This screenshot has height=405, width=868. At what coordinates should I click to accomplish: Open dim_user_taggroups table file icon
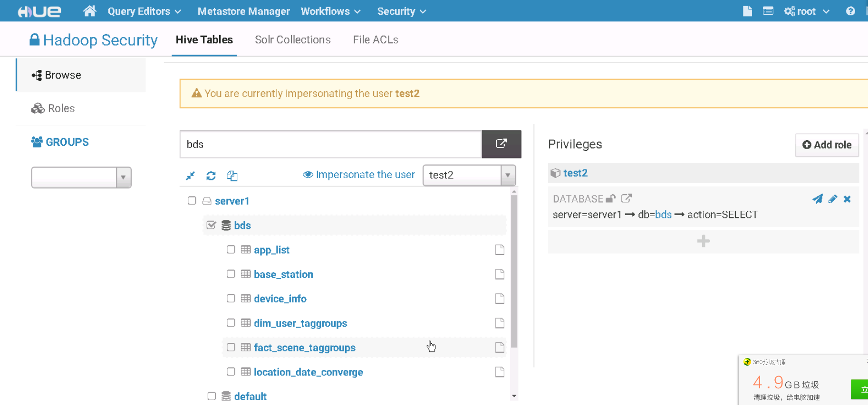click(x=500, y=323)
